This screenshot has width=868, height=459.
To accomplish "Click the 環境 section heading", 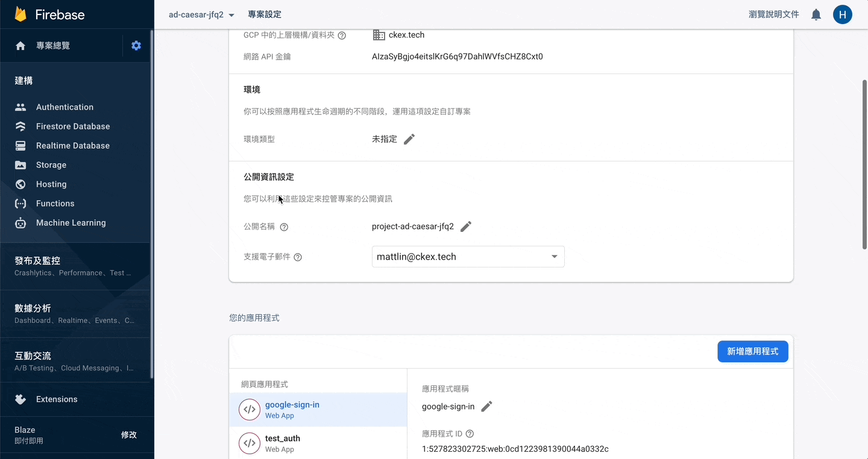I will (252, 90).
